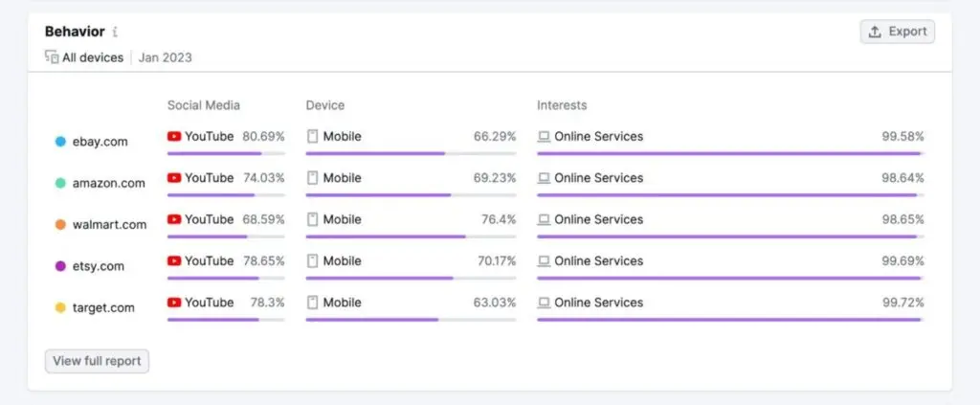
Task: Click the Export button
Action: click(897, 32)
